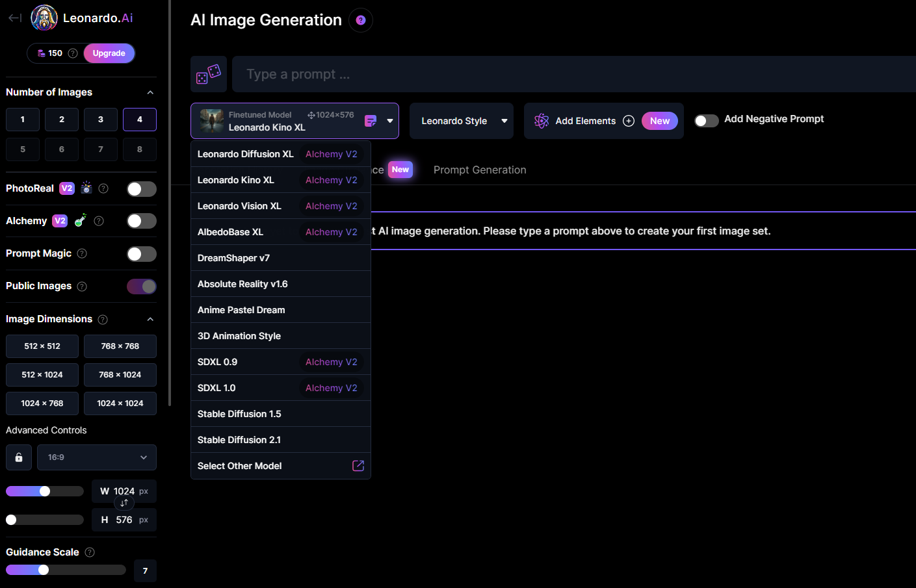Open the Public Images help icon
This screenshot has width=916, height=588.
click(82, 287)
